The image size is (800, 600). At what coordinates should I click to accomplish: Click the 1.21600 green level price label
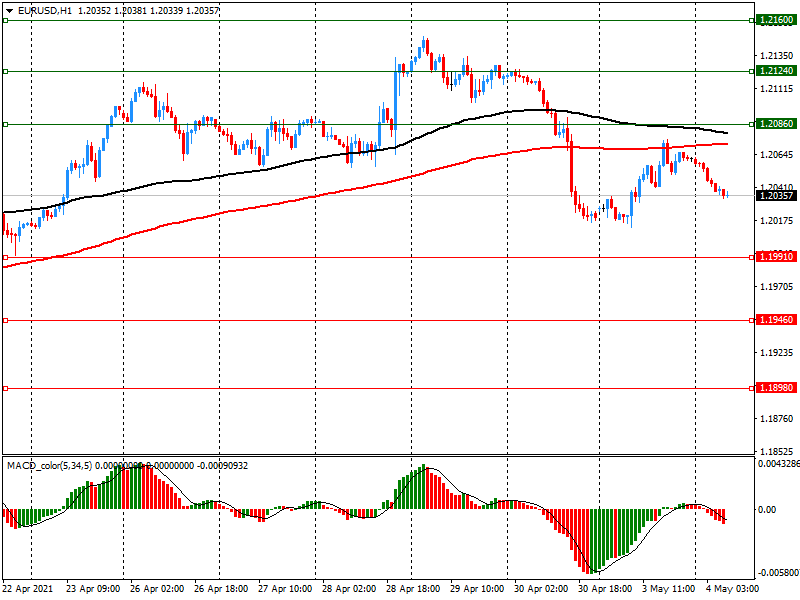click(776, 20)
